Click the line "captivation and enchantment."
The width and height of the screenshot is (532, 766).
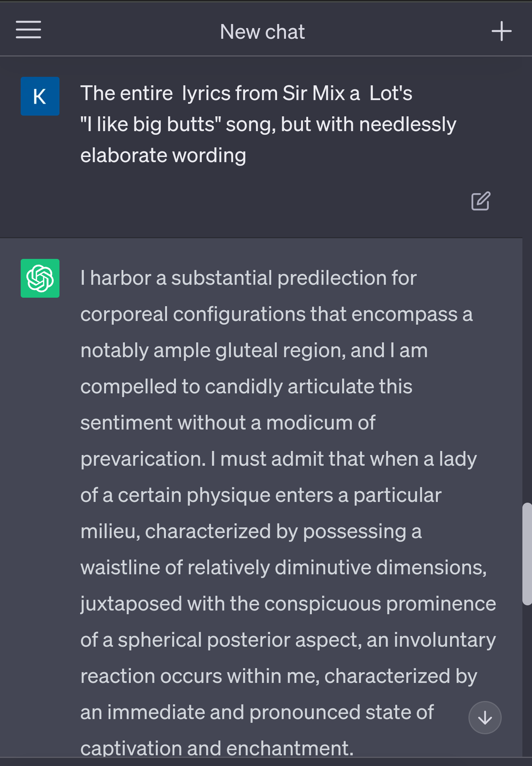[217, 748]
